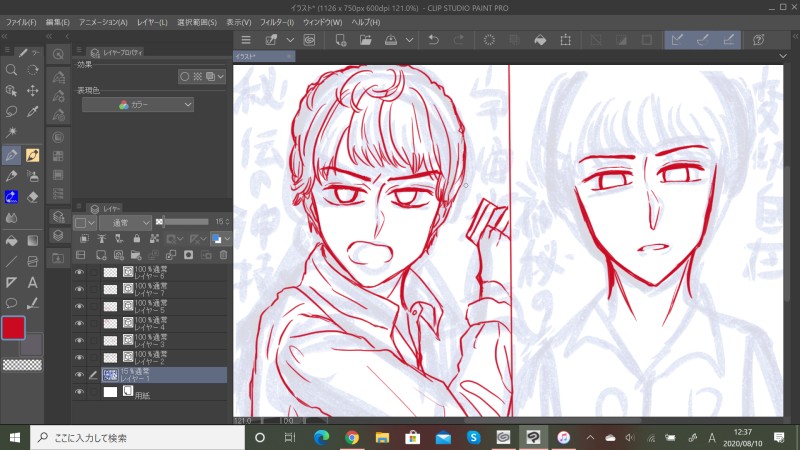
Task: Toggle clip to layer below icon
Action: pyautogui.click(x=84, y=238)
